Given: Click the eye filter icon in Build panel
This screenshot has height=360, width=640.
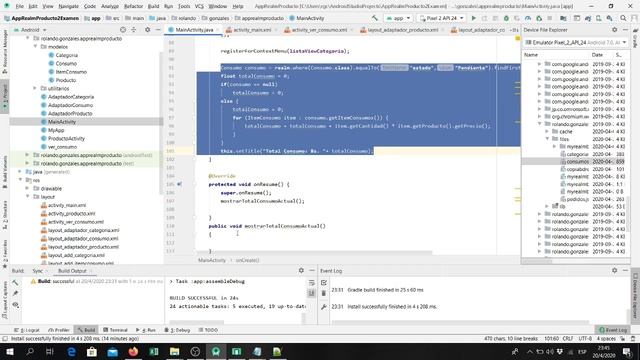Looking at the screenshot, I should 16,305.
